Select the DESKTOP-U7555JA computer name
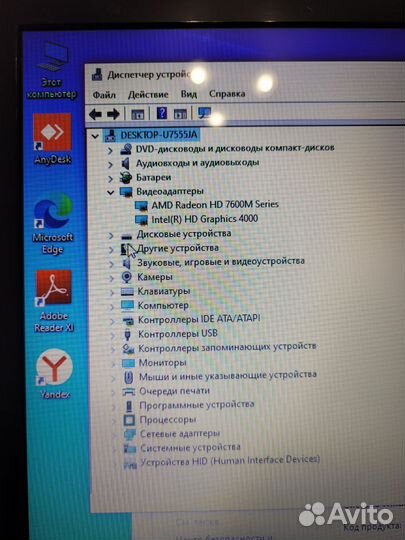405x540 pixels. click(159, 135)
